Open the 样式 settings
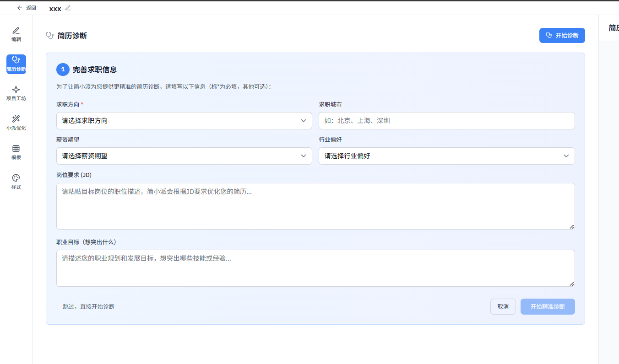Viewport: 619px width, 364px height. coord(16,181)
